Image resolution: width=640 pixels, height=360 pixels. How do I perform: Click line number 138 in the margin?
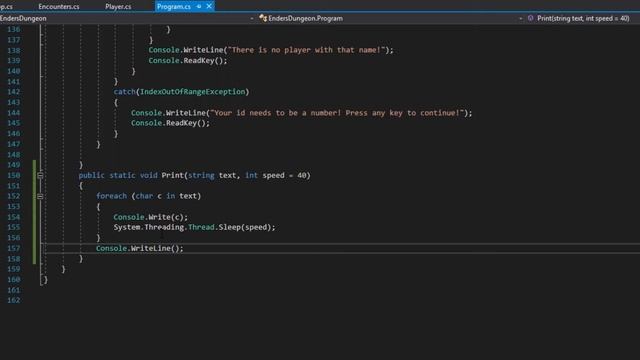click(13, 50)
